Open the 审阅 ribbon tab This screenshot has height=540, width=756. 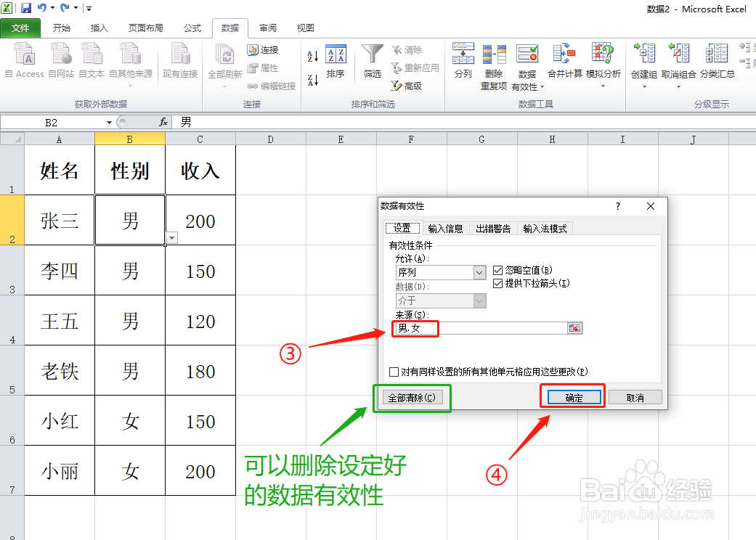267,28
